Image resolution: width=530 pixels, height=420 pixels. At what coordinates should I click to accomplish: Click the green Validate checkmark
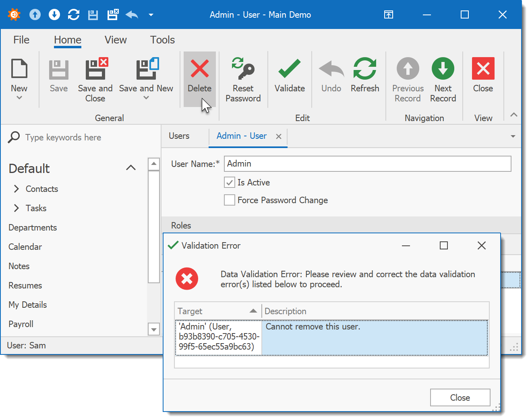289,69
